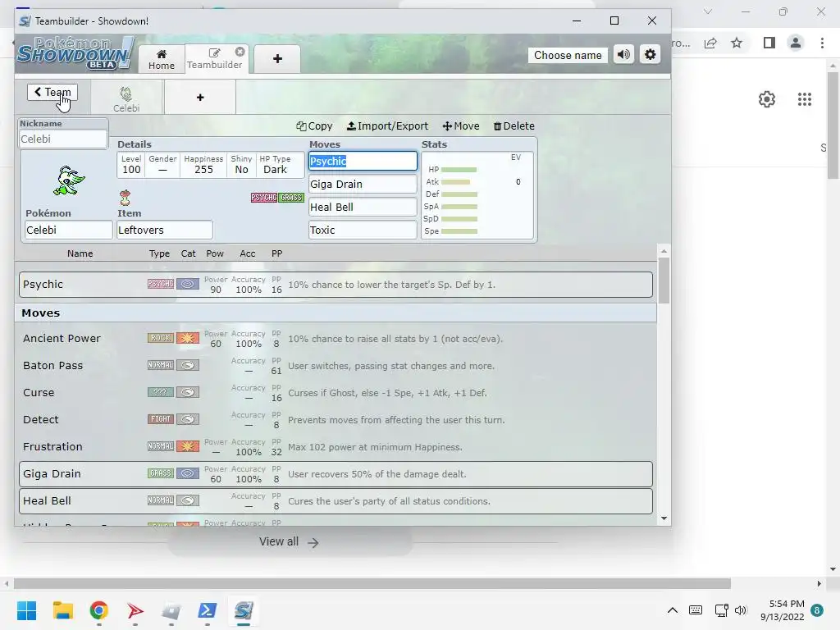
Task: Bookmark the page with the star icon
Action: 737,43
